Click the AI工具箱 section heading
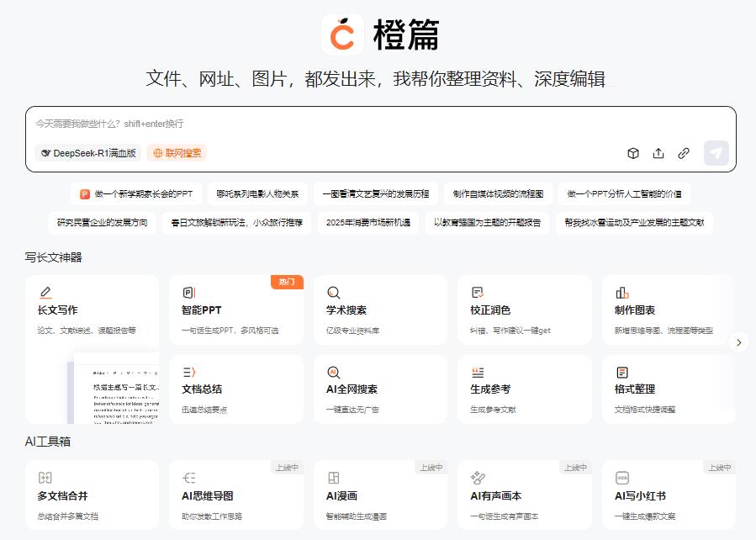Screen dimensions: 756x540 [48, 441]
